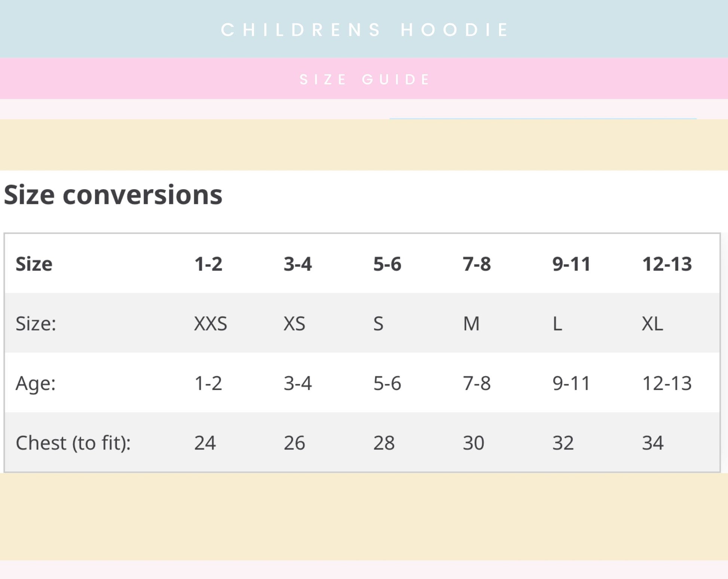Click the L size cell

(x=557, y=323)
